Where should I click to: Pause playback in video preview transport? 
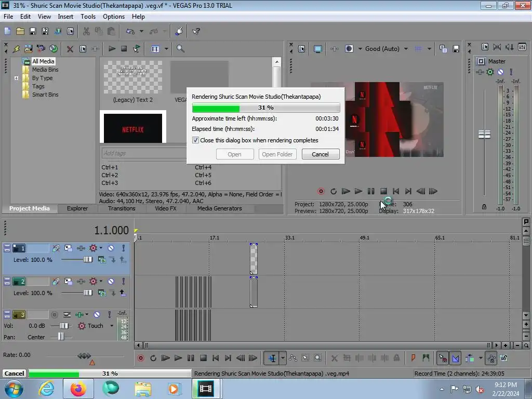pyautogui.click(x=371, y=191)
